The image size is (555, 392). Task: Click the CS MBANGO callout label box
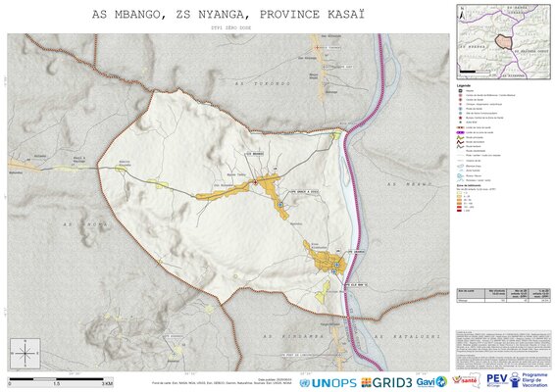coord(255,154)
